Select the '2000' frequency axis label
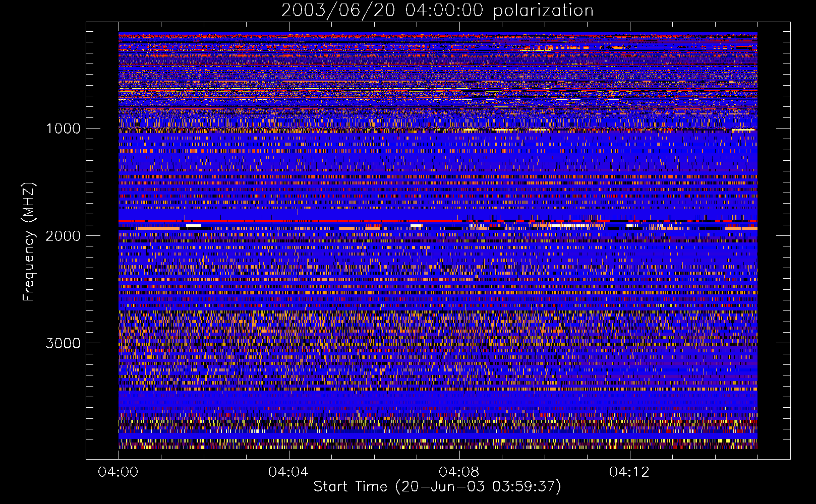This screenshot has width=816, height=504. point(63,236)
